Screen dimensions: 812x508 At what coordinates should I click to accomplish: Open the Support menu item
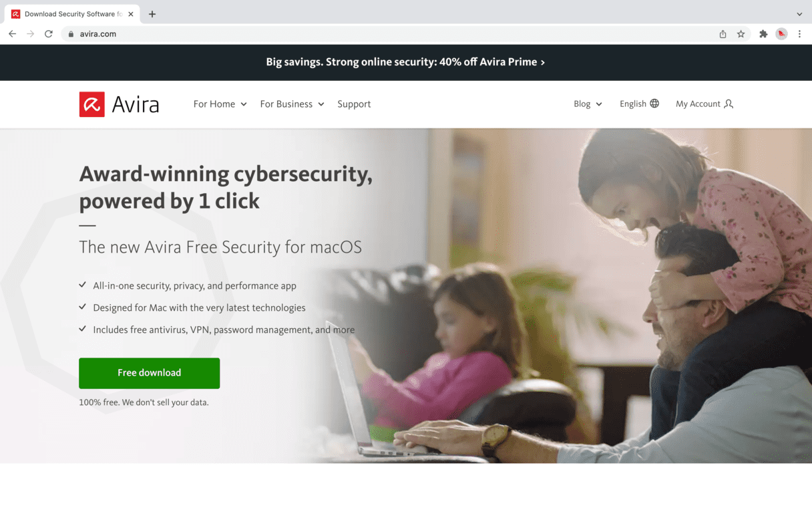pos(354,104)
